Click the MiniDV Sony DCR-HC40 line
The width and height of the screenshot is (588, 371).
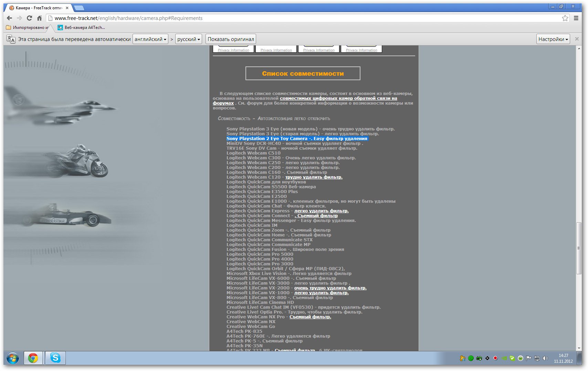pyautogui.click(x=295, y=144)
